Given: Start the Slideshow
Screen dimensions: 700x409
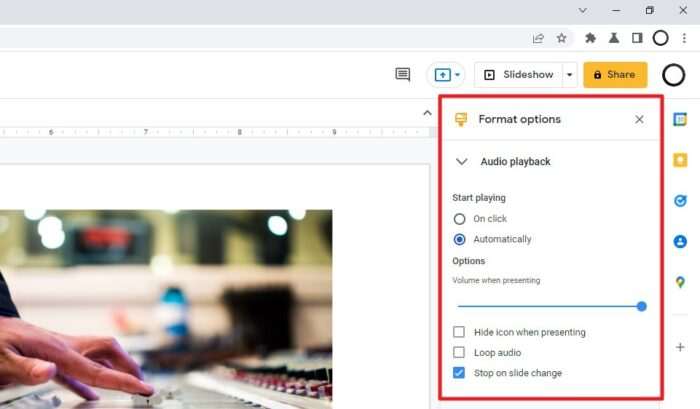Looking at the screenshot, I should click(519, 75).
